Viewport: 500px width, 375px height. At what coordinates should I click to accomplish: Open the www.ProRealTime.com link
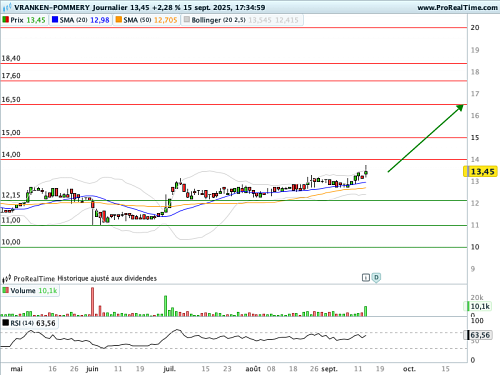click(x=457, y=7)
